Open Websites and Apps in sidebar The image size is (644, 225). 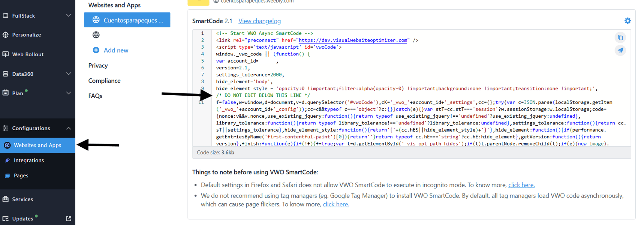point(37,145)
